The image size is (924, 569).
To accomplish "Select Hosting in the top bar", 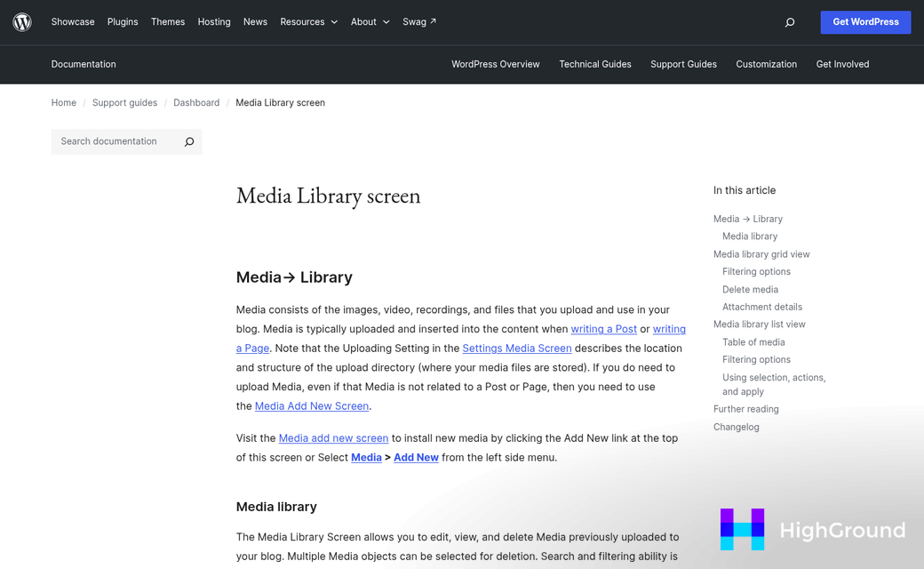I will [x=214, y=22].
